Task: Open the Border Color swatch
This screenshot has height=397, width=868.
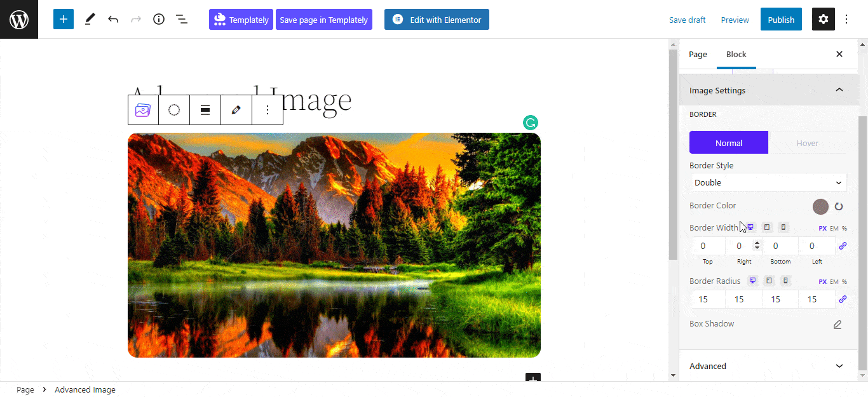Action: pos(820,206)
